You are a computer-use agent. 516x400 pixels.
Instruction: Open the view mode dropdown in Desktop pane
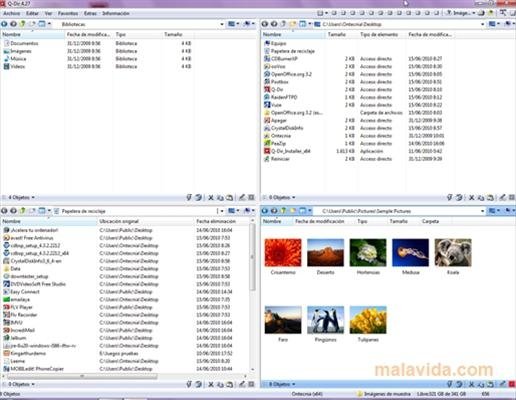point(494,24)
